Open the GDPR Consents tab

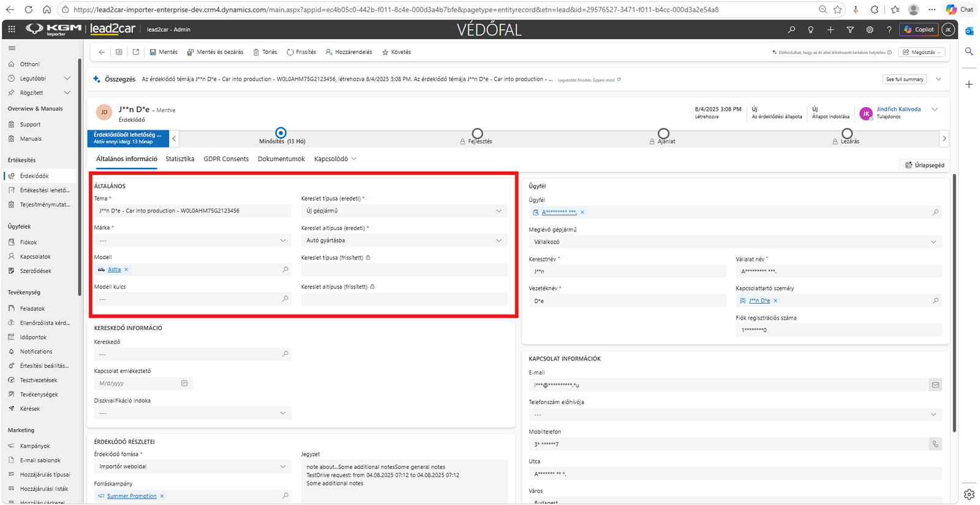pos(226,159)
